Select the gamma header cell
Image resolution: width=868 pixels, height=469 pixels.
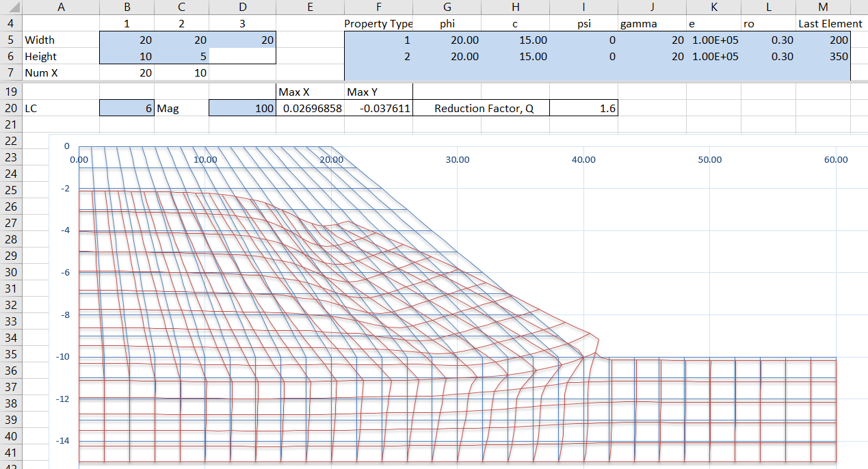click(x=652, y=24)
